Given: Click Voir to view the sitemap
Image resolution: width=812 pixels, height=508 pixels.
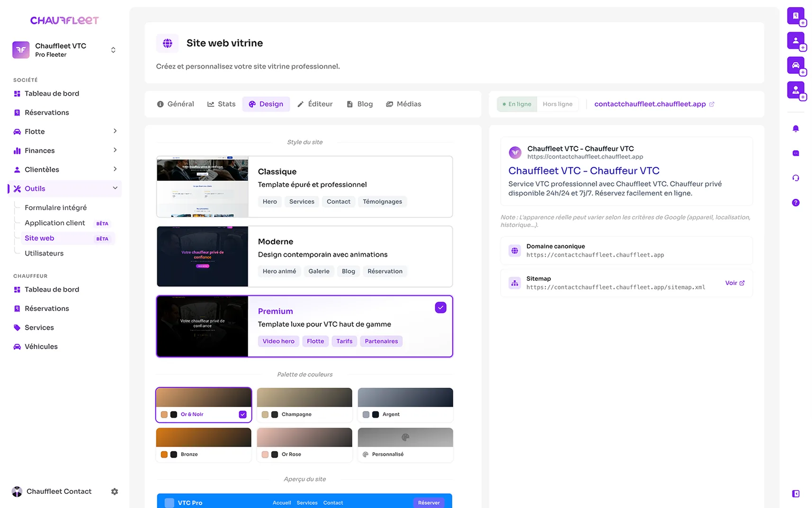Looking at the screenshot, I should (x=735, y=283).
